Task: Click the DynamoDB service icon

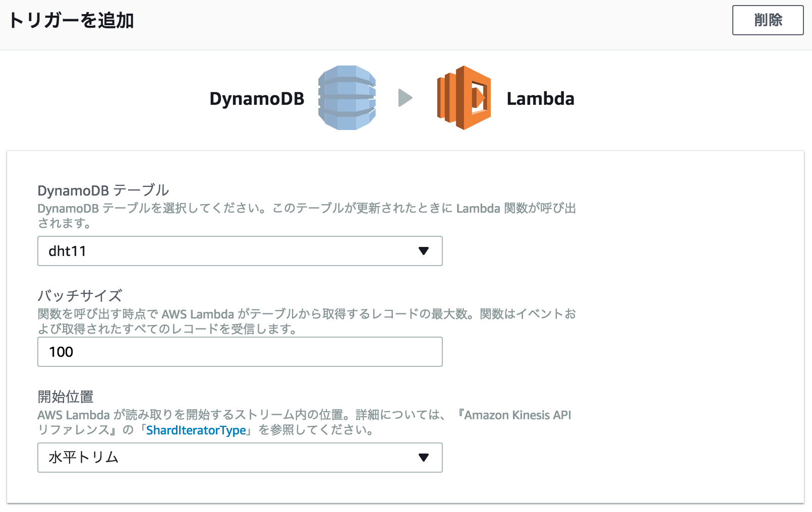Action: pos(347,98)
